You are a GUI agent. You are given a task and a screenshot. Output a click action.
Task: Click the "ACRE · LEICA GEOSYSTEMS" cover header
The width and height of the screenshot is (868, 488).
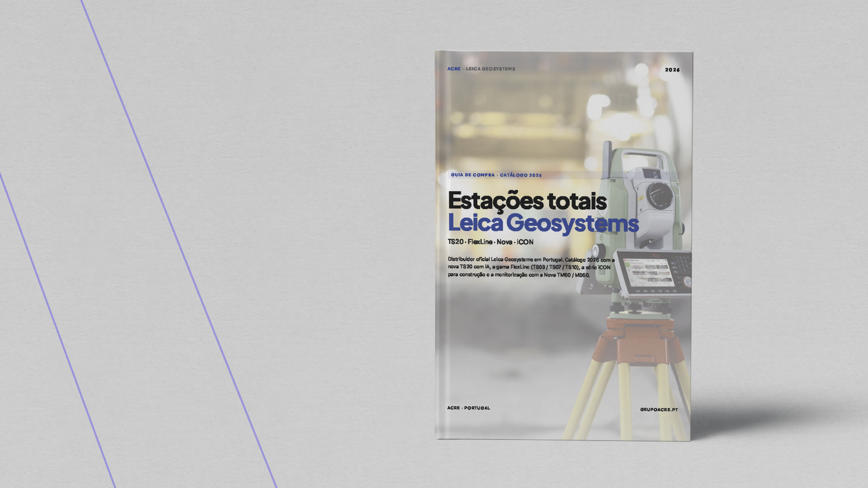click(481, 69)
